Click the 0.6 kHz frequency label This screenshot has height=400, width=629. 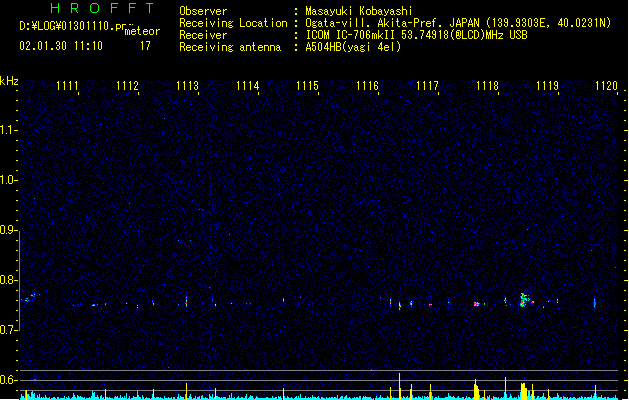point(8,380)
